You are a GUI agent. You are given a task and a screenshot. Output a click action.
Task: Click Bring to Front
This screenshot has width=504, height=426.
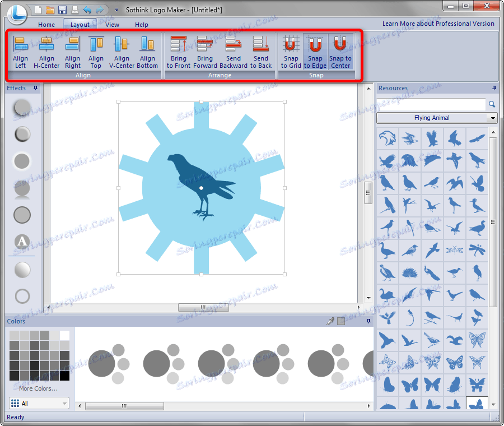179,52
